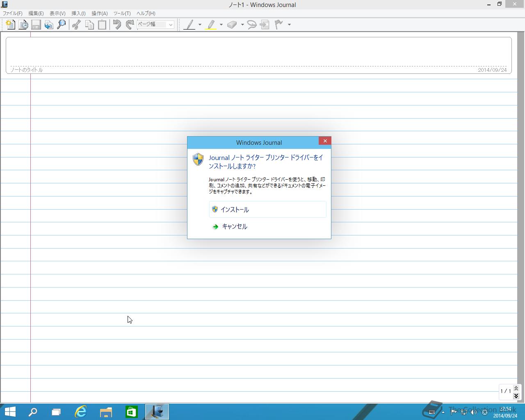Click the インストール command link
Image resolution: width=525 pixels, height=420 pixels.
point(268,210)
